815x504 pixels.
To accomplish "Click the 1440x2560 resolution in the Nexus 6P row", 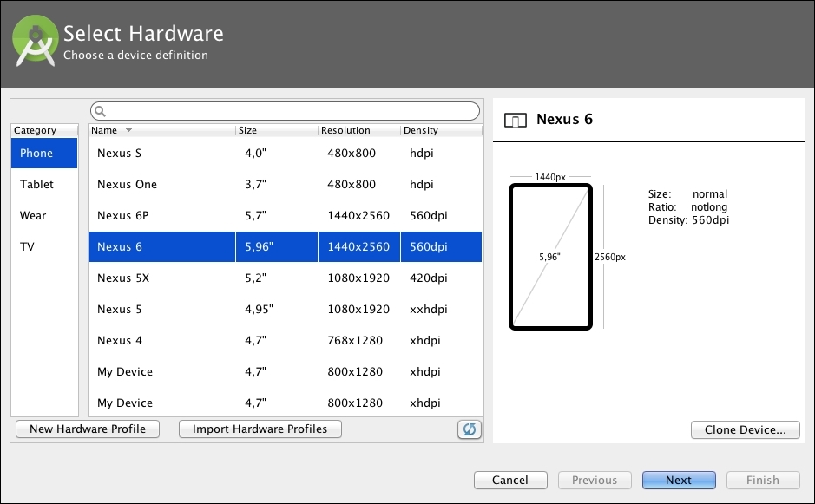I will pos(358,216).
